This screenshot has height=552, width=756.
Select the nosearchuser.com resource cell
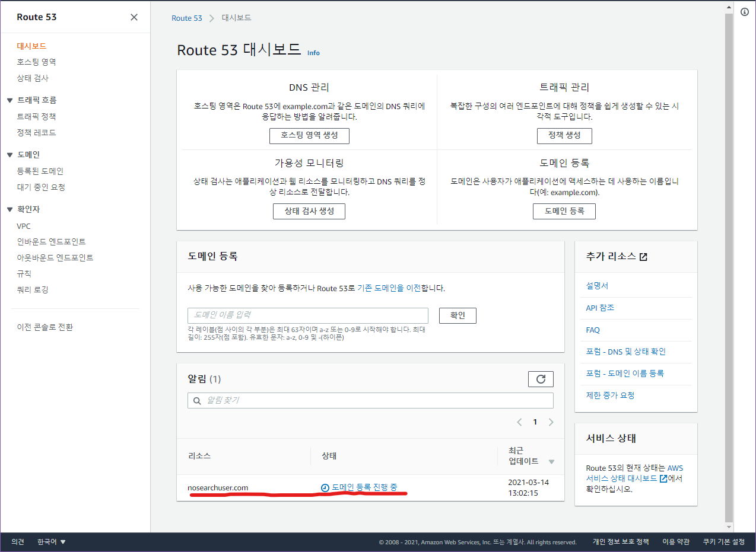218,488
